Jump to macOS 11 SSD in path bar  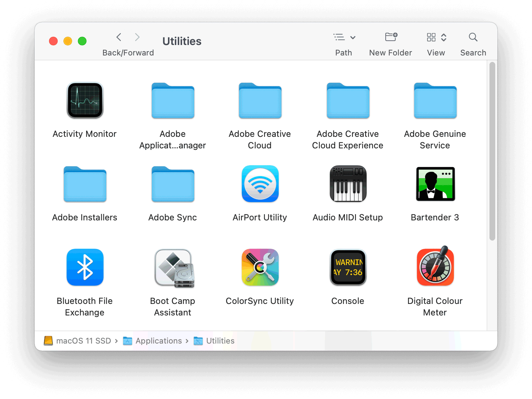pos(83,341)
